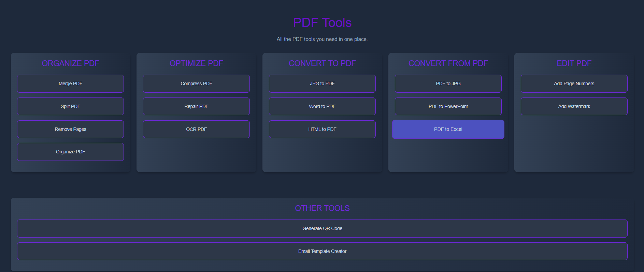Click the PDF Tools page title
The image size is (644, 272).
coord(322,22)
